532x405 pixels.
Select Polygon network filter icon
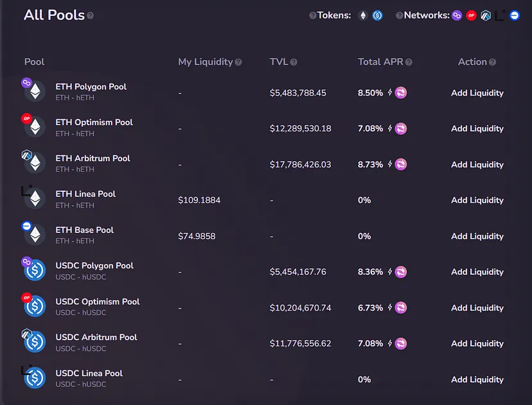pyautogui.click(x=457, y=15)
